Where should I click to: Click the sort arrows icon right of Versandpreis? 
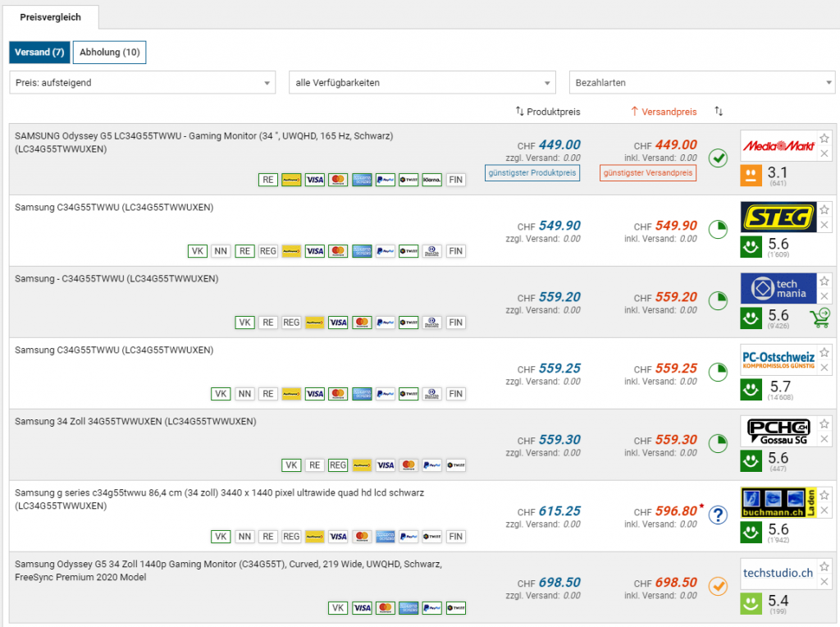click(719, 111)
